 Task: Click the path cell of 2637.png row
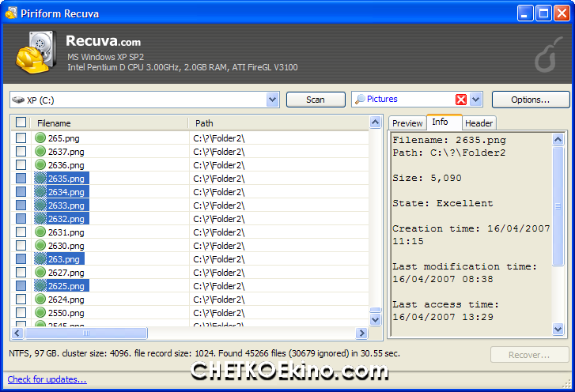click(279, 152)
